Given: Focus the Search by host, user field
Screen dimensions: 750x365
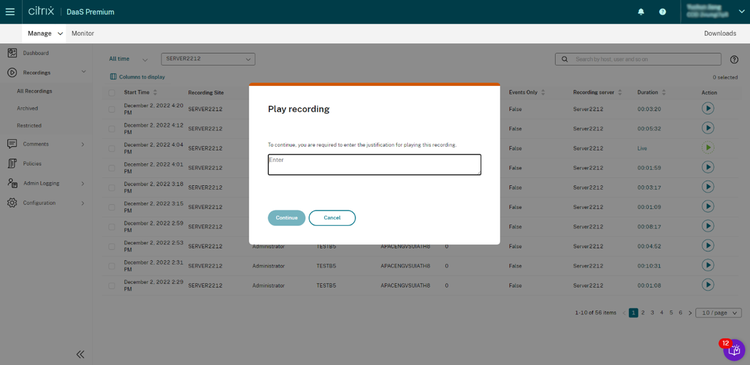Looking at the screenshot, I should [638, 59].
